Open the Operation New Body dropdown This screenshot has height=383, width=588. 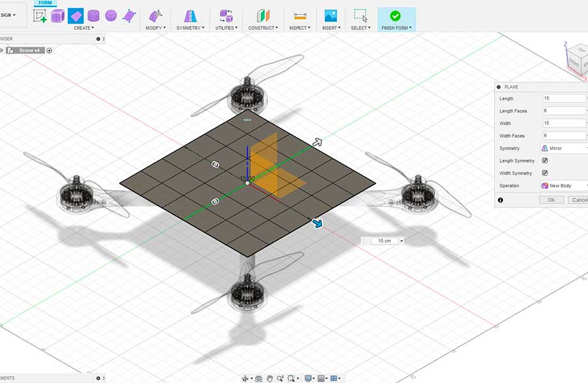[564, 186]
